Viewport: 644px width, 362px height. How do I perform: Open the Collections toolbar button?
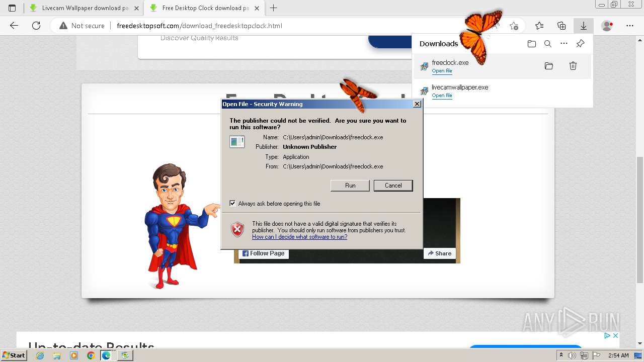561,26
